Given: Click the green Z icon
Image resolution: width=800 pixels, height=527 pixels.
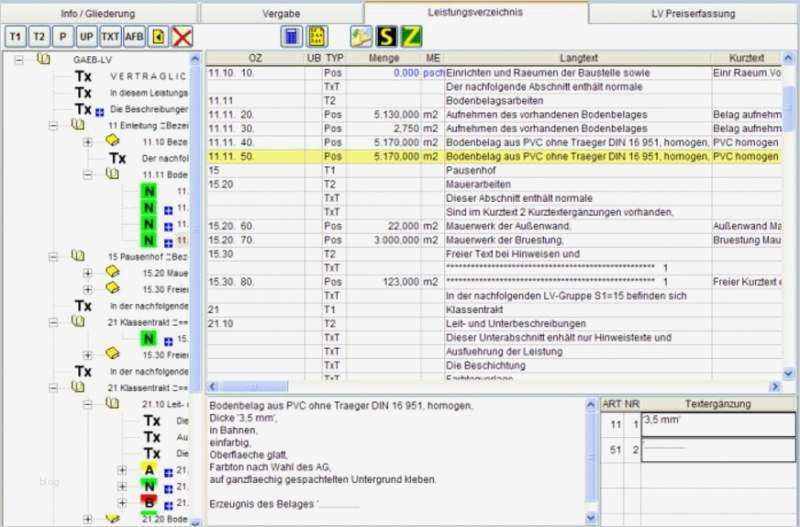Looking at the screenshot, I should [411, 37].
